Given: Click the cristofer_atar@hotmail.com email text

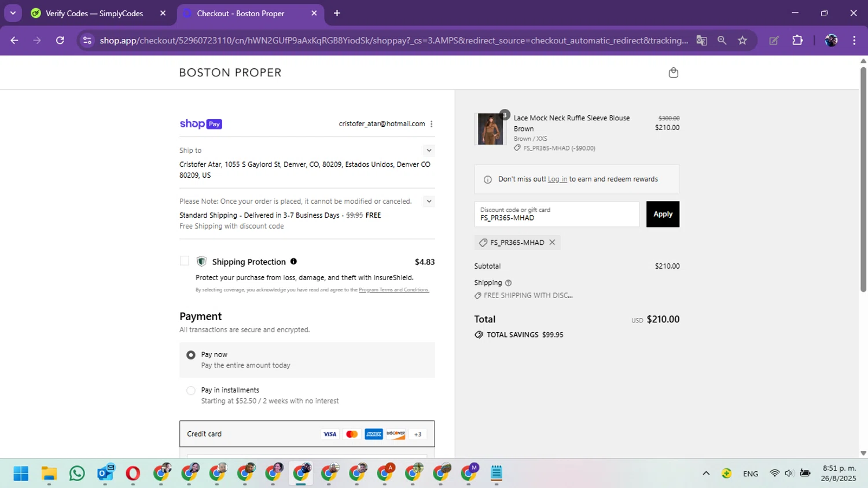Looking at the screenshot, I should tap(382, 124).
